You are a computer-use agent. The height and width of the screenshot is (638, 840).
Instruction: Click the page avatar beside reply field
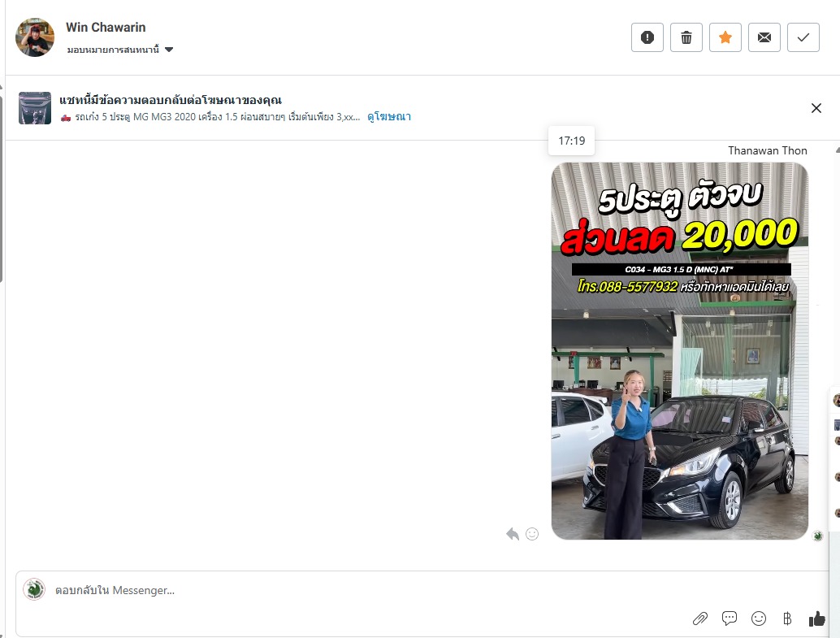[34, 589]
